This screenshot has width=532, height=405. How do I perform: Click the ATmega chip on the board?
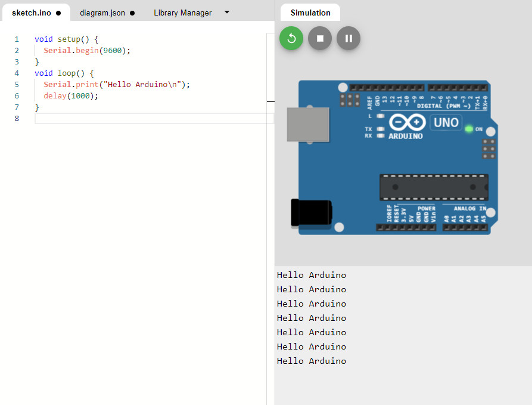[x=434, y=187]
